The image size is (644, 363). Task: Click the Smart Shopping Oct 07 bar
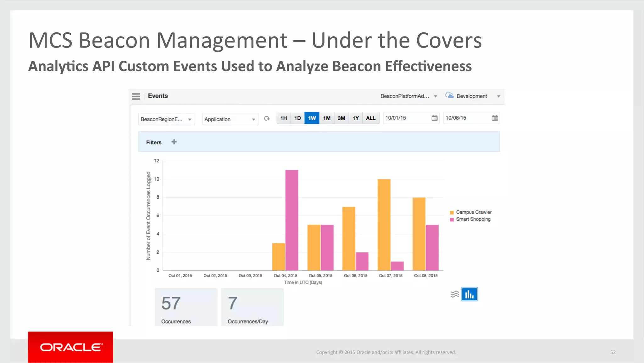pyautogui.click(x=397, y=266)
